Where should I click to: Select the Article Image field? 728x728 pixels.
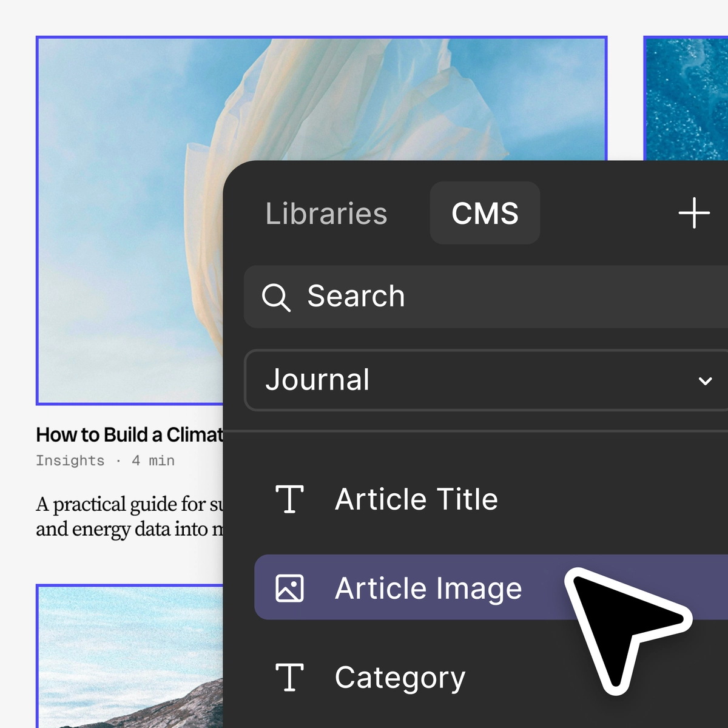tap(491, 587)
